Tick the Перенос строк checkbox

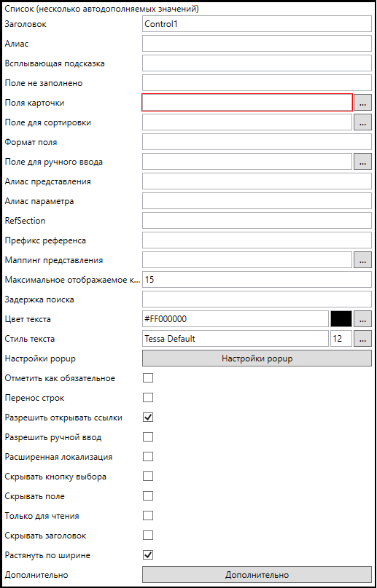point(148,398)
